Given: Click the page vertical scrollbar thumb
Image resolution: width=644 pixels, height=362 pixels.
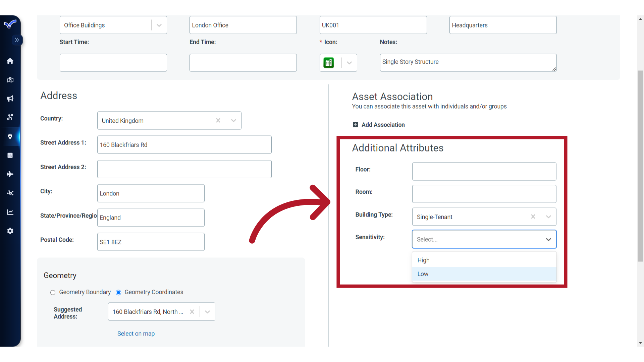Looking at the screenshot, I should click(x=640, y=166).
